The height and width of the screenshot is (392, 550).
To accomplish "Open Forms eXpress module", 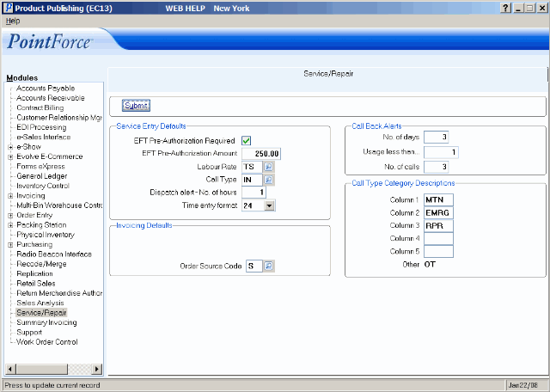I will 40,167.
